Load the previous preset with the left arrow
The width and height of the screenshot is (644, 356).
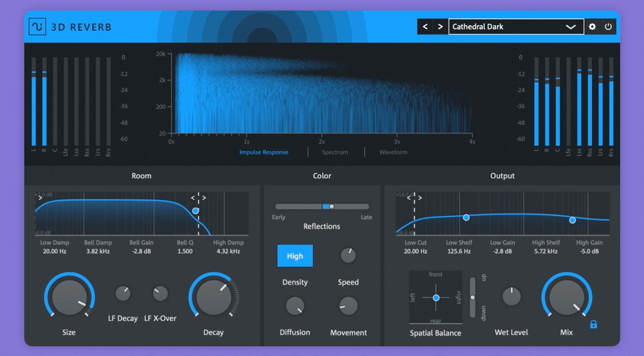[425, 26]
